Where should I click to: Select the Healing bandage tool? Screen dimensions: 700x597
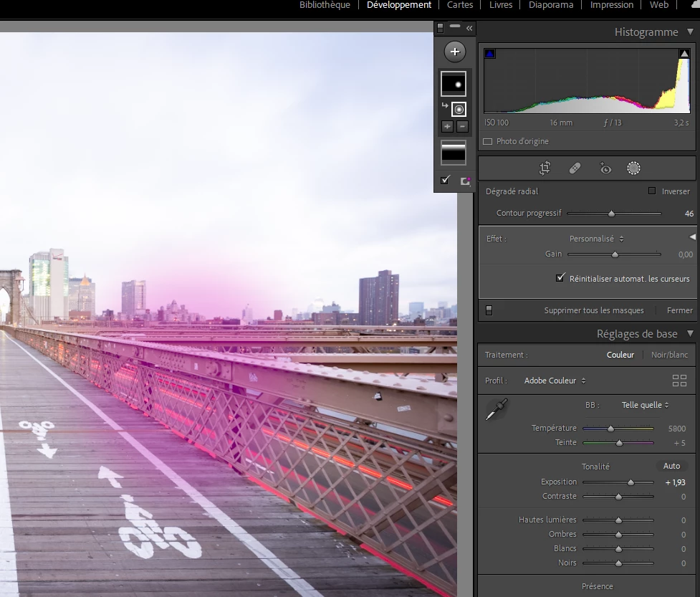tap(575, 168)
